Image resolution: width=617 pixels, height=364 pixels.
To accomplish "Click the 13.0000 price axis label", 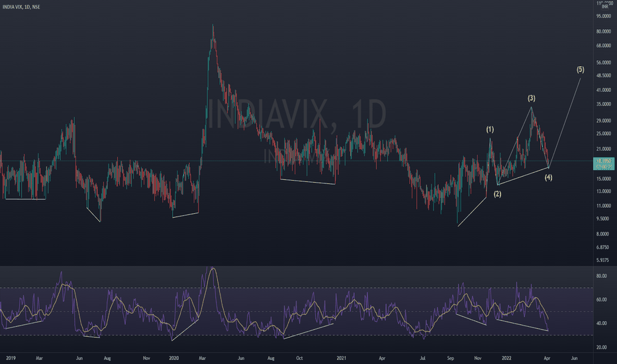I will pos(604,191).
